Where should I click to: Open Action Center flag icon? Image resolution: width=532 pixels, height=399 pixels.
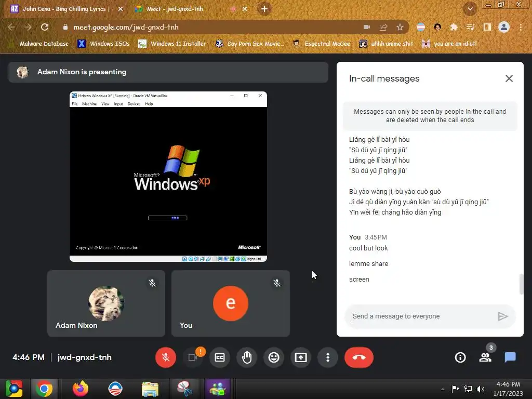(x=455, y=389)
